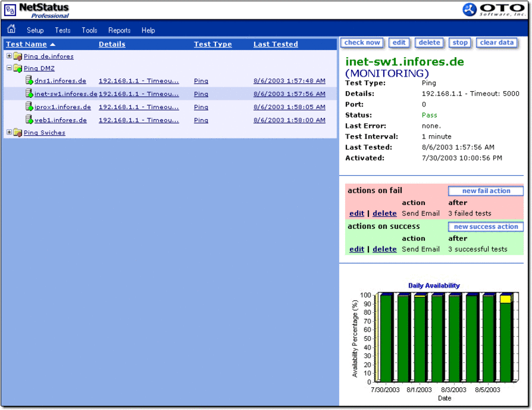Open the Help menu
The image size is (532, 410).
[x=148, y=30]
